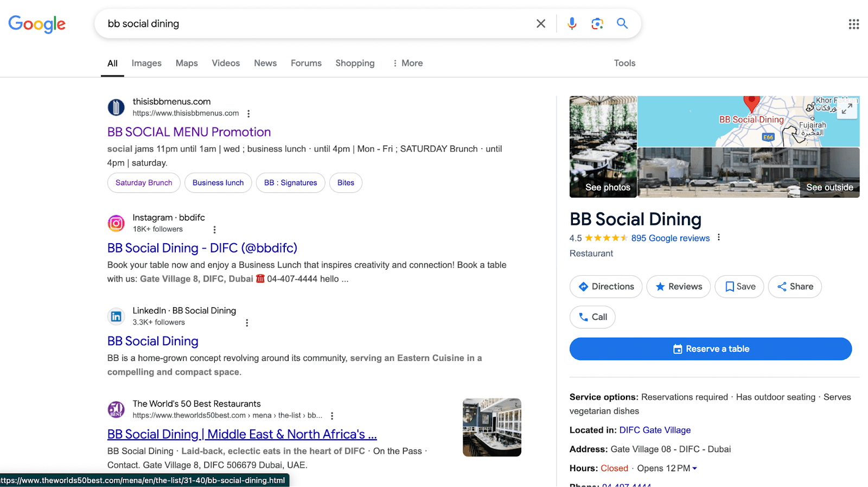Switch to the Forums tab
Viewport: 868px width, 487px height.
pos(306,63)
